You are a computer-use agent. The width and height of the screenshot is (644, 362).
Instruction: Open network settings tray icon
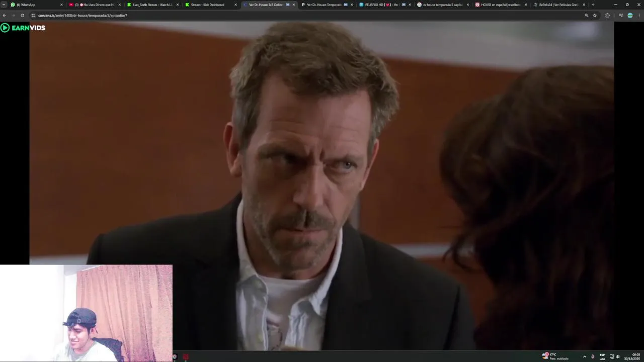pos(612,356)
